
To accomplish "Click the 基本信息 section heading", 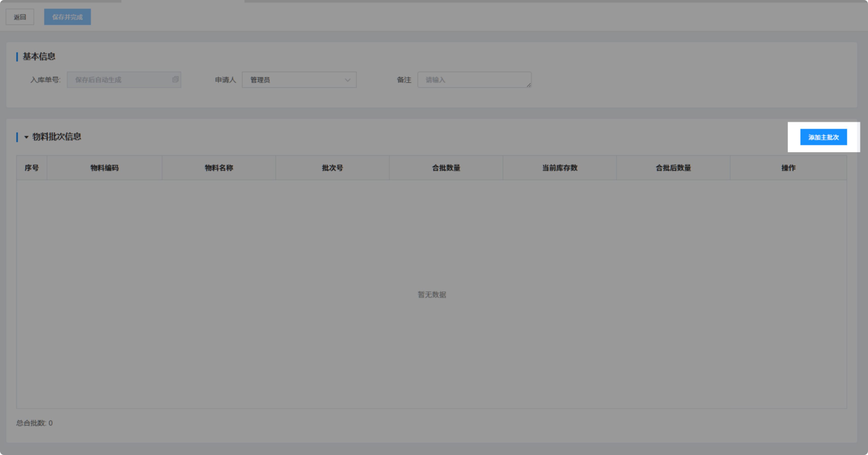I will tap(39, 57).
